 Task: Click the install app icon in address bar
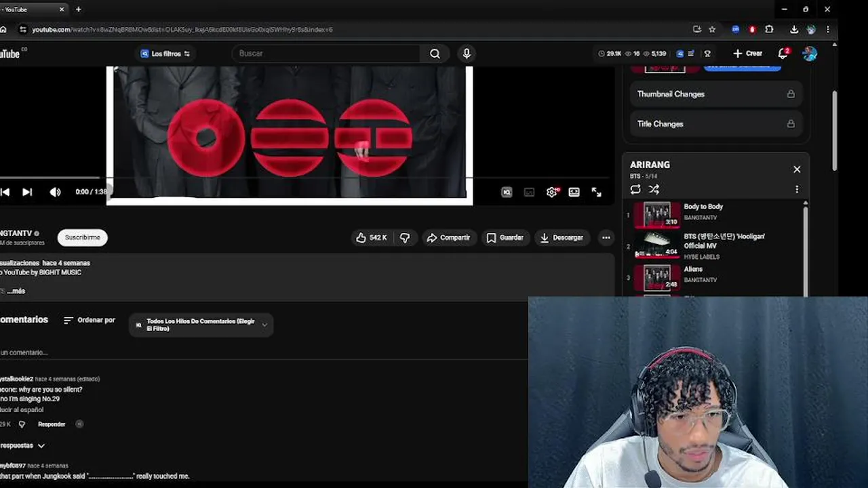click(x=697, y=29)
